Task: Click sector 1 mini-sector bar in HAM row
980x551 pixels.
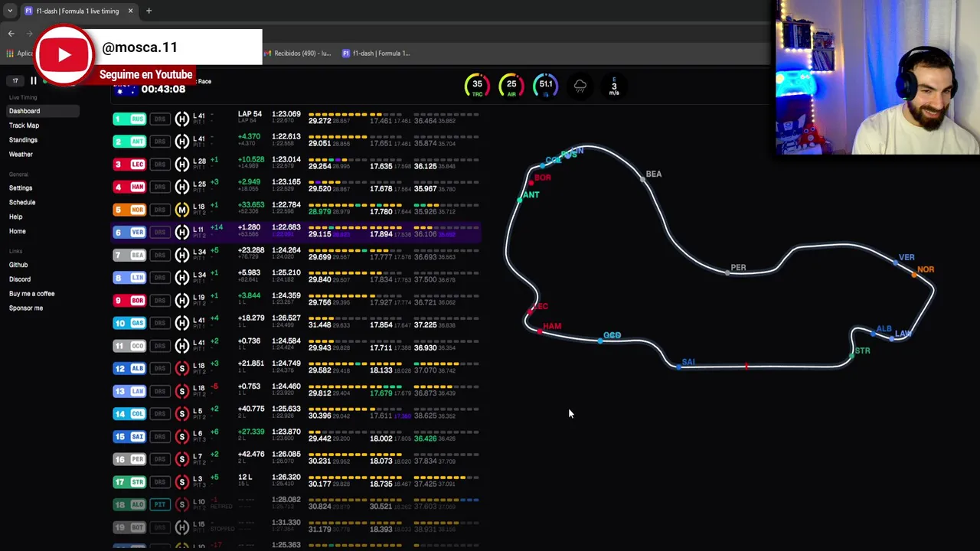Action: [337, 183]
